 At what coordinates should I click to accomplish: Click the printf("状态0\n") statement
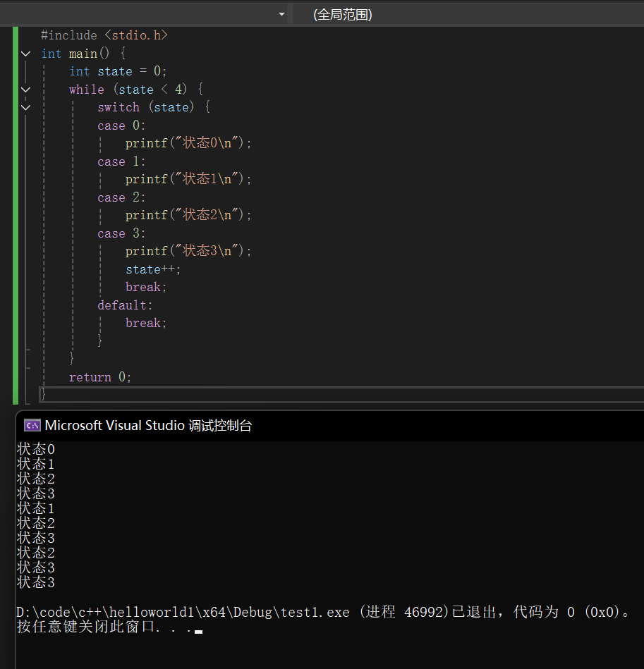(188, 143)
